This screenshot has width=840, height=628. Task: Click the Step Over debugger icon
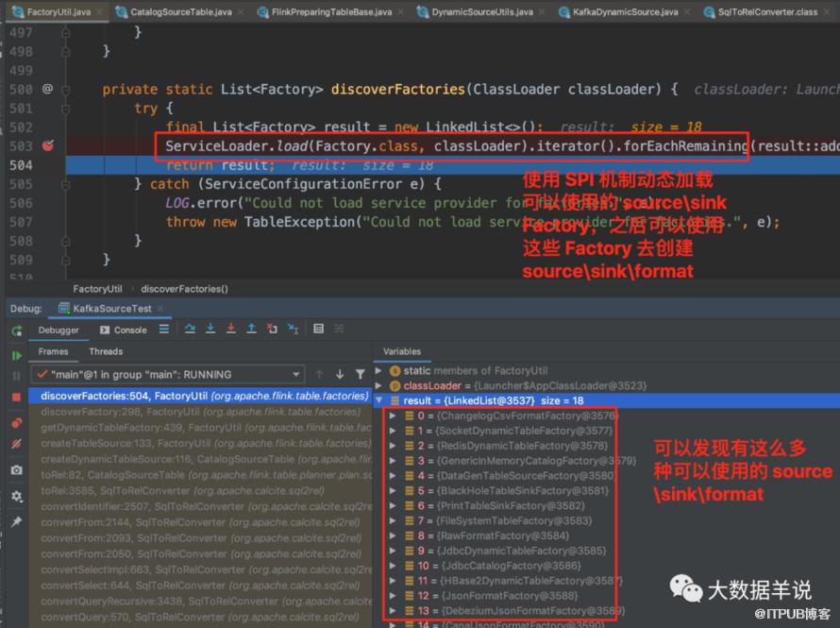coord(190,329)
